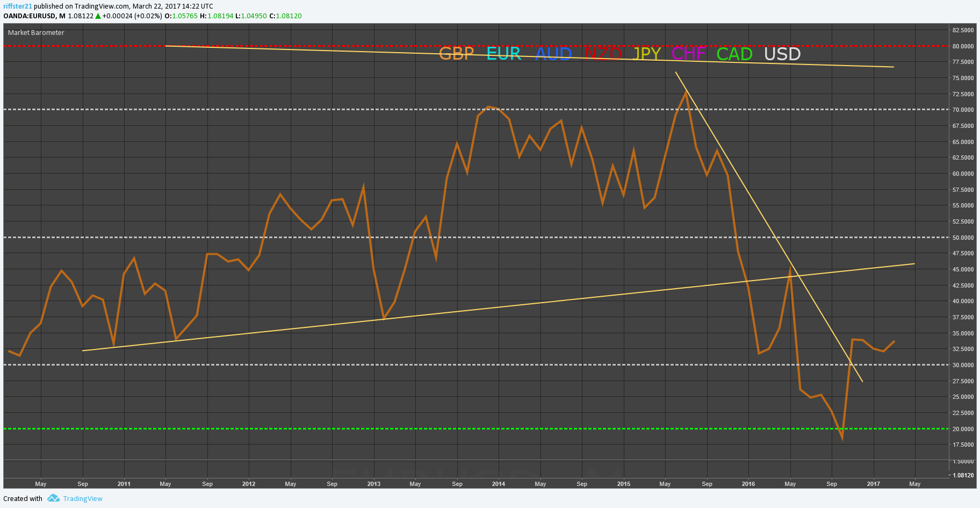Screen dimensions: 980x508
Task: Click the 45.0000 price axis label
Action: [963, 269]
